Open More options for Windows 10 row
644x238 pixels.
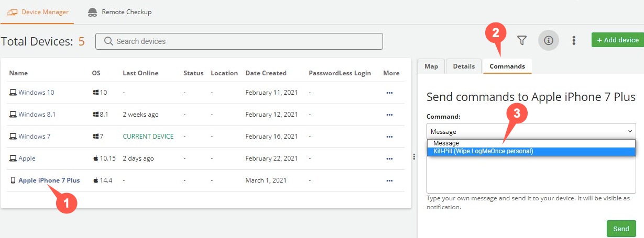click(x=389, y=93)
